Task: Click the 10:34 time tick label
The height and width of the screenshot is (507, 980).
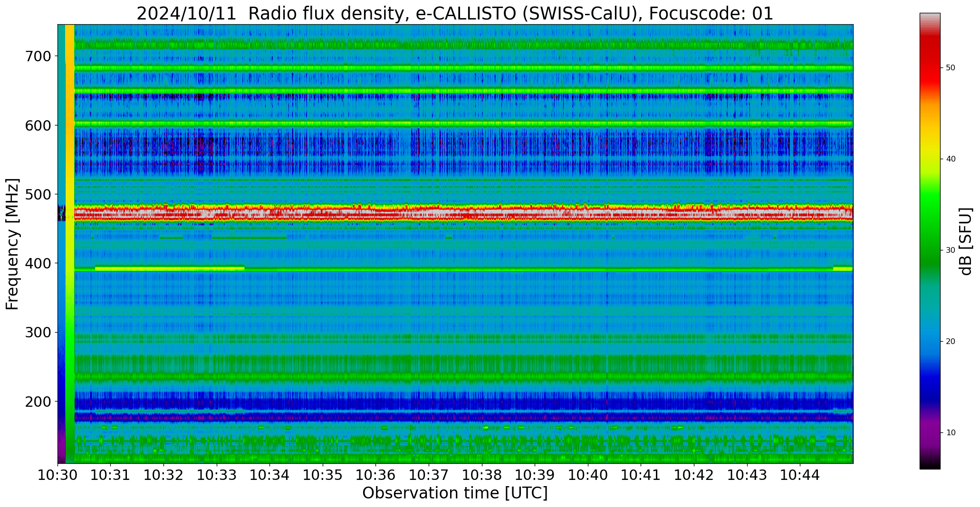Action: point(269,475)
